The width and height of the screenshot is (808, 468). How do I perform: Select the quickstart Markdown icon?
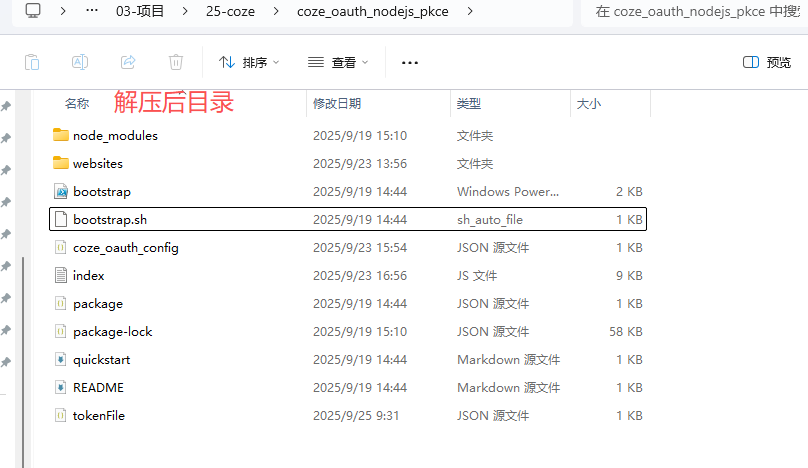click(x=61, y=359)
